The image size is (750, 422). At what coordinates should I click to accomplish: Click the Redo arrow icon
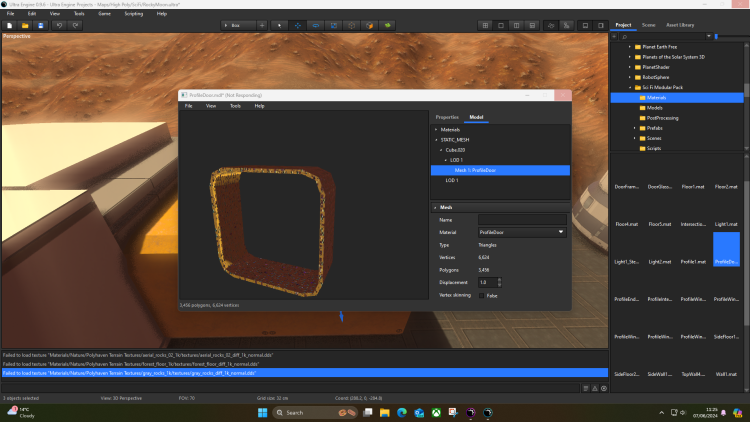click(x=77, y=24)
